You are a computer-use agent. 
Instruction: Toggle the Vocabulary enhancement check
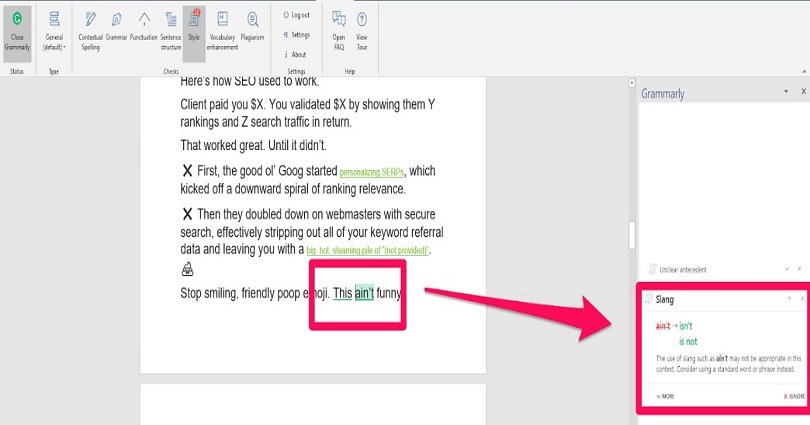(x=223, y=34)
